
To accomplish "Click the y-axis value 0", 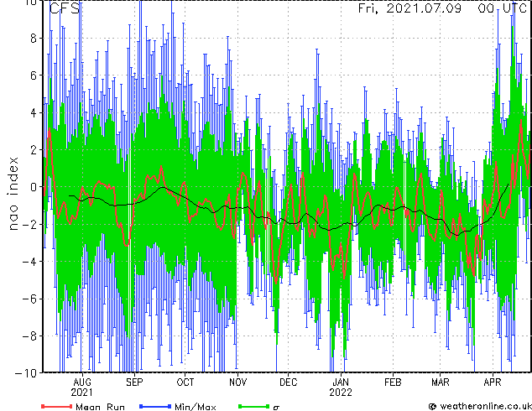I will 34,187.
